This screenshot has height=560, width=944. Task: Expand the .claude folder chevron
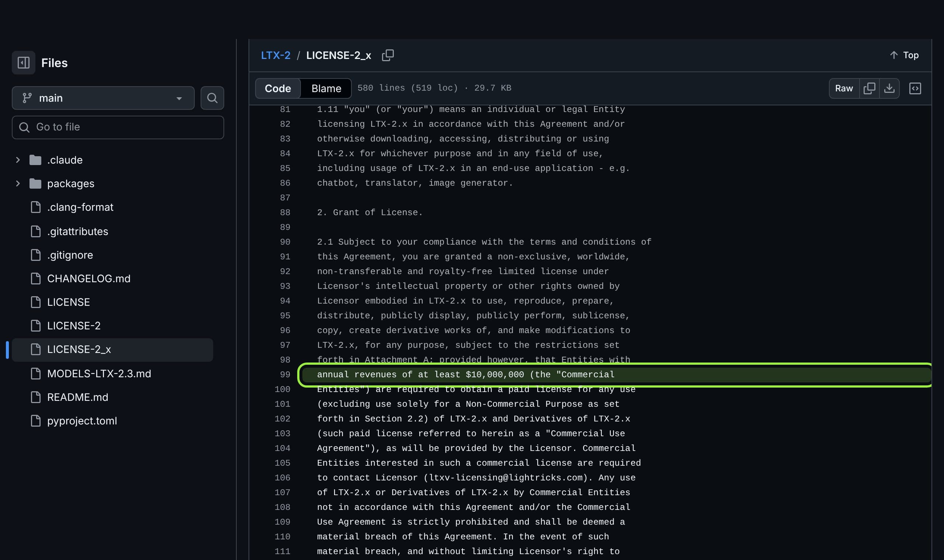point(18,160)
